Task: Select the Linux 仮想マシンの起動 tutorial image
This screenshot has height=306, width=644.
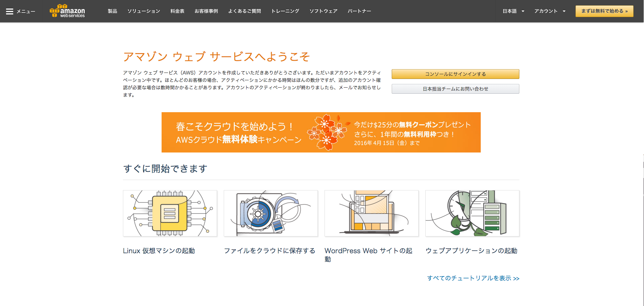Action: pyautogui.click(x=170, y=213)
